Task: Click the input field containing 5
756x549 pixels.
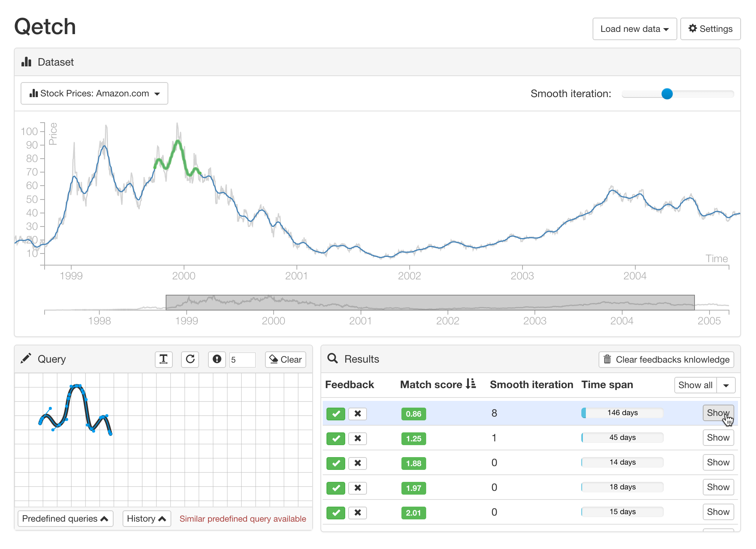Action: click(242, 360)
